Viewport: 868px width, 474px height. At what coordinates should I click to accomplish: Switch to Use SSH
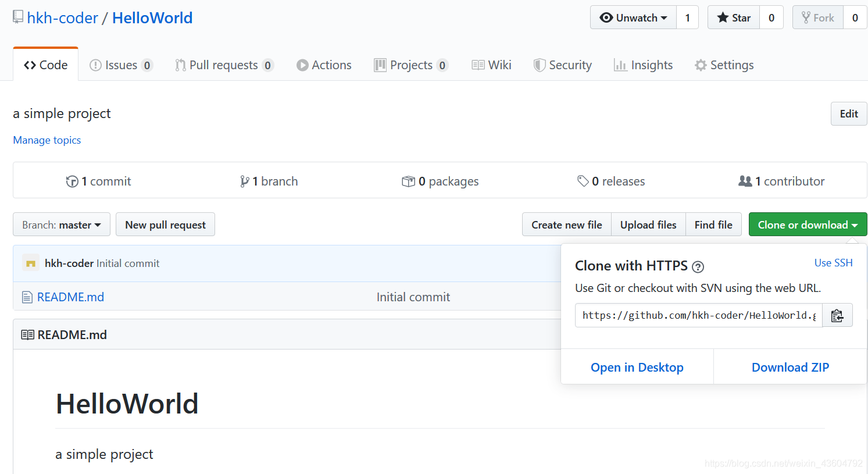833,263
